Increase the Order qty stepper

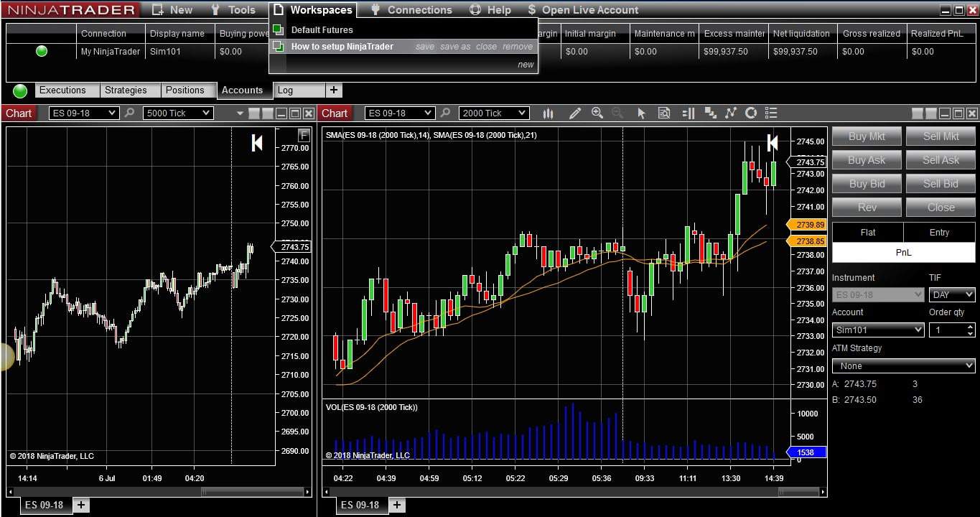tap(970, 327)
